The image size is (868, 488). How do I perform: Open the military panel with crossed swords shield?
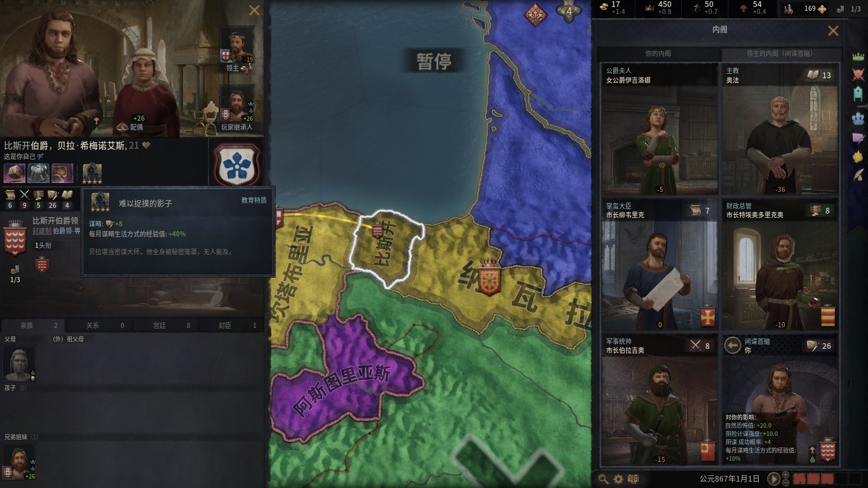tap(858, 75)
